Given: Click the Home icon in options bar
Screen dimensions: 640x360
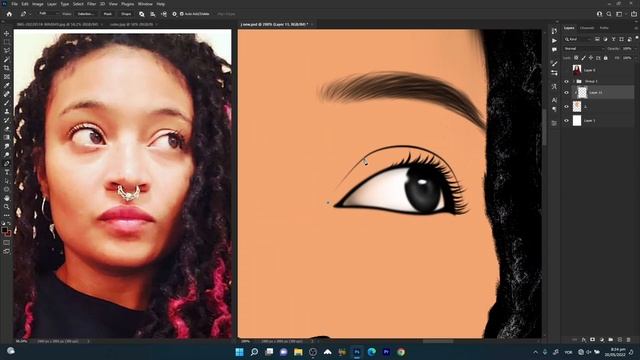Looking at the screenshot, I should point(9,14).
